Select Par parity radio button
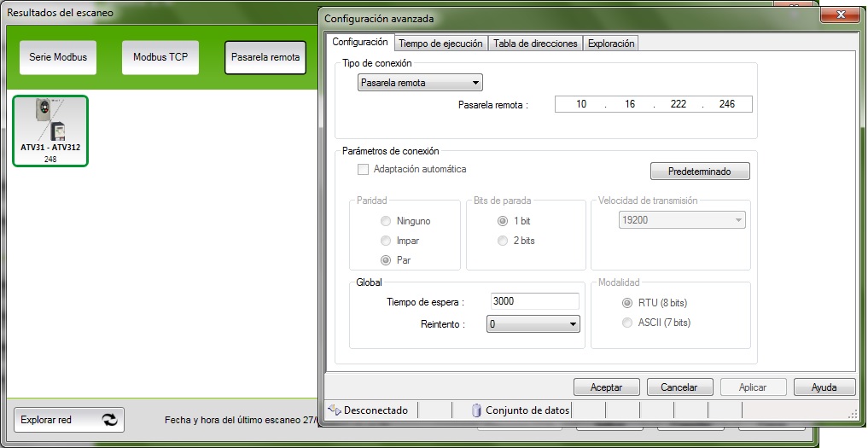 (x=385, y=260)
